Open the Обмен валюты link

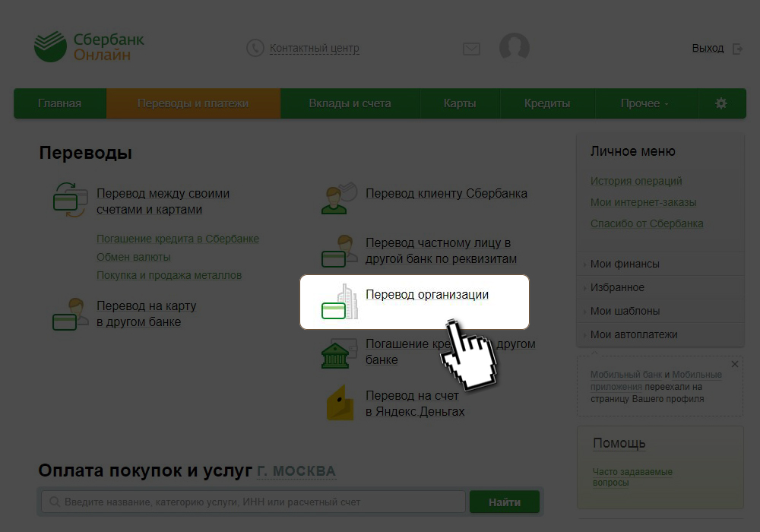coord(133,258)
